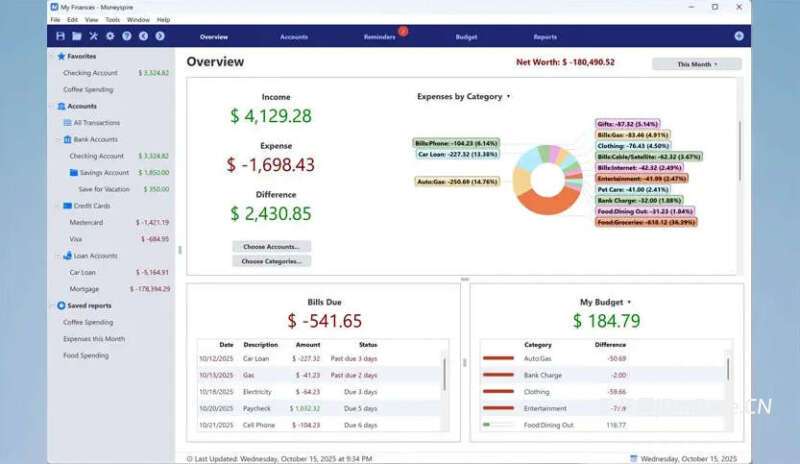Open the View menu

click(x=91, y=20)
